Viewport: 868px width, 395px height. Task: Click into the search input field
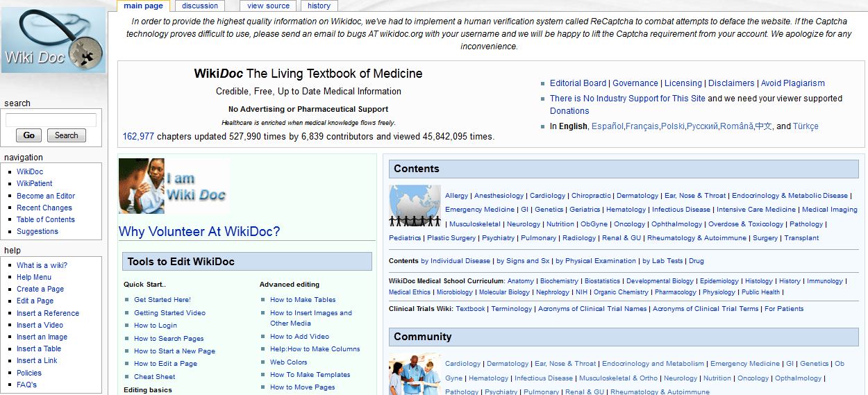pos(51,120)
